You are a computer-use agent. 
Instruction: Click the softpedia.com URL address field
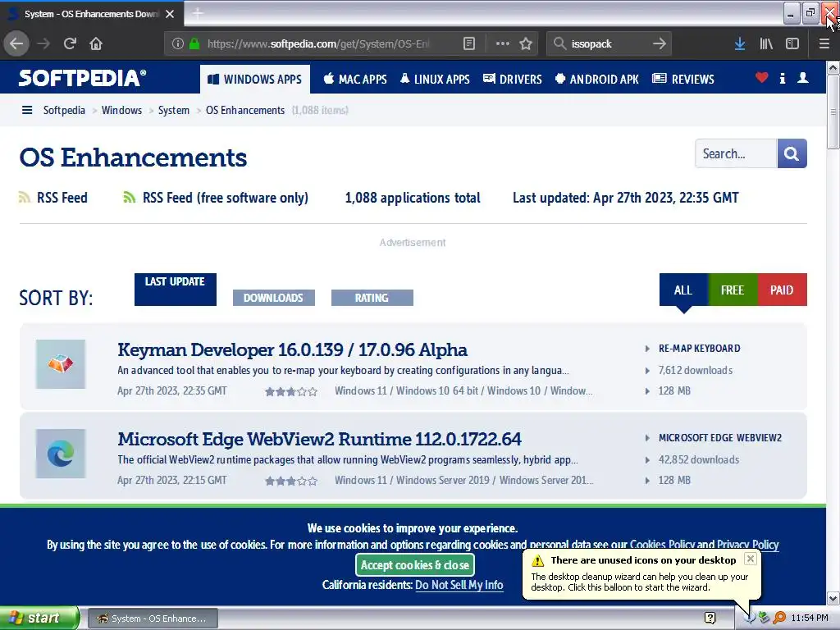click(318, 43)
